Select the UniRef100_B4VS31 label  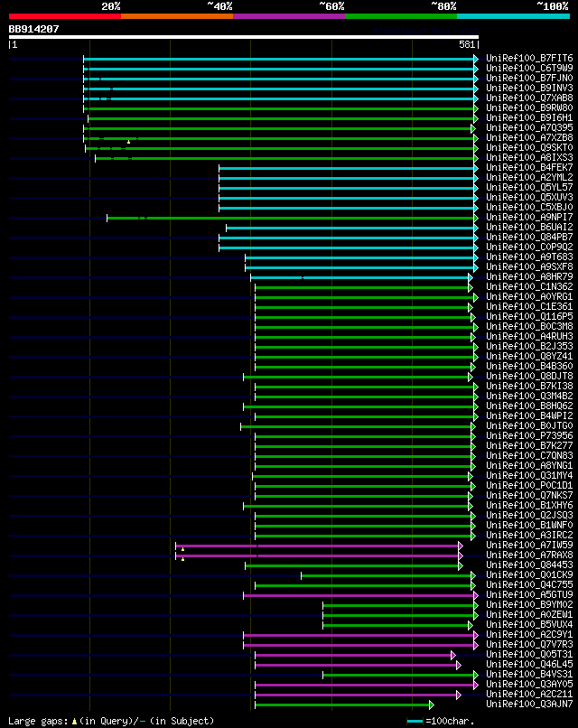coord(529,675)
